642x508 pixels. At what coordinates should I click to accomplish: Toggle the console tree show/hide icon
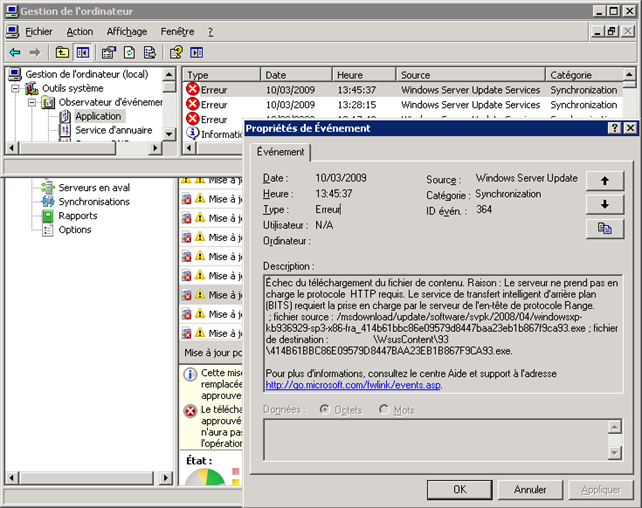[x=83, y=52]
